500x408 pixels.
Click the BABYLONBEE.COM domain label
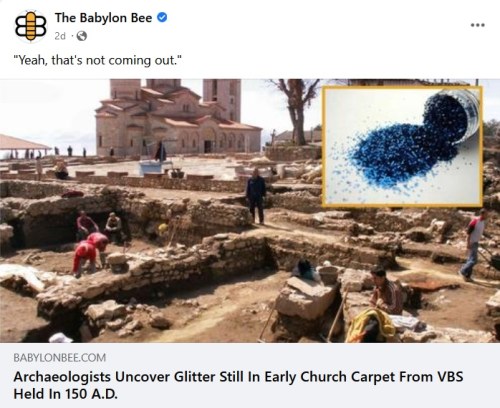click(60, 358)
